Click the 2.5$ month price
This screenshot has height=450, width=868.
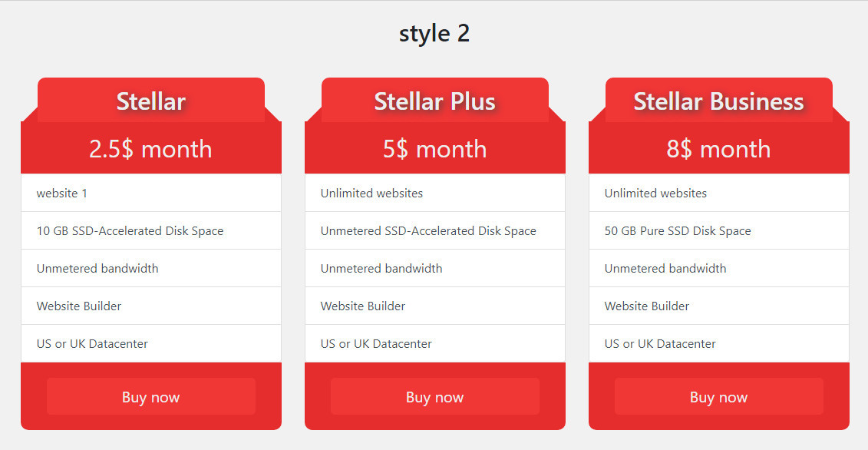coord(151,148)
